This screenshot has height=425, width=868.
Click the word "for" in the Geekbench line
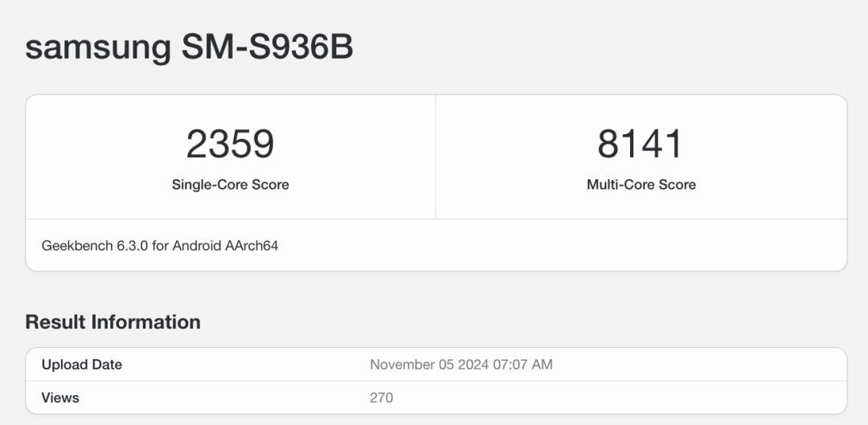(x=160, y=246)
